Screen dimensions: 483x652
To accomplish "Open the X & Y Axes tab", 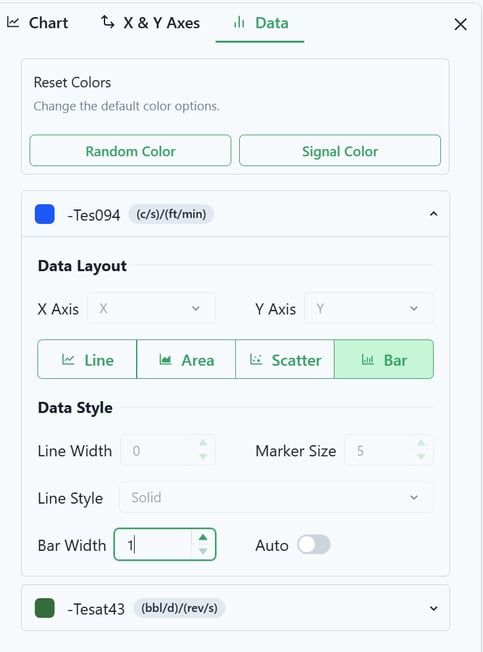I will (x=150, y=23).
